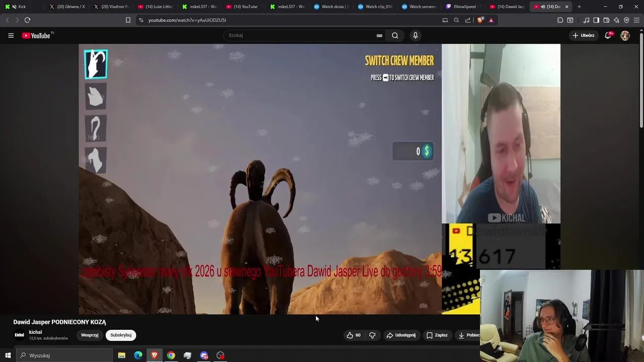Switch to the (14) YouTube tab
The width and height of the screenshot is (644, 362).
243,7
